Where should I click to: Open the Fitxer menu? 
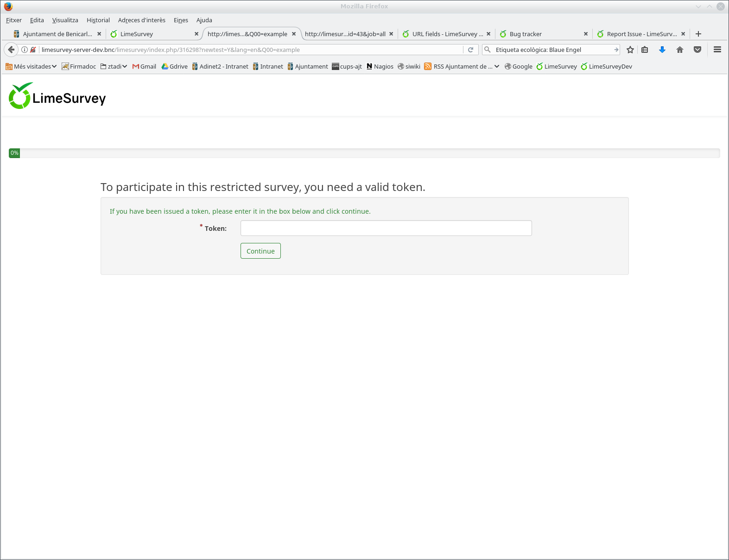coord(14,20)
